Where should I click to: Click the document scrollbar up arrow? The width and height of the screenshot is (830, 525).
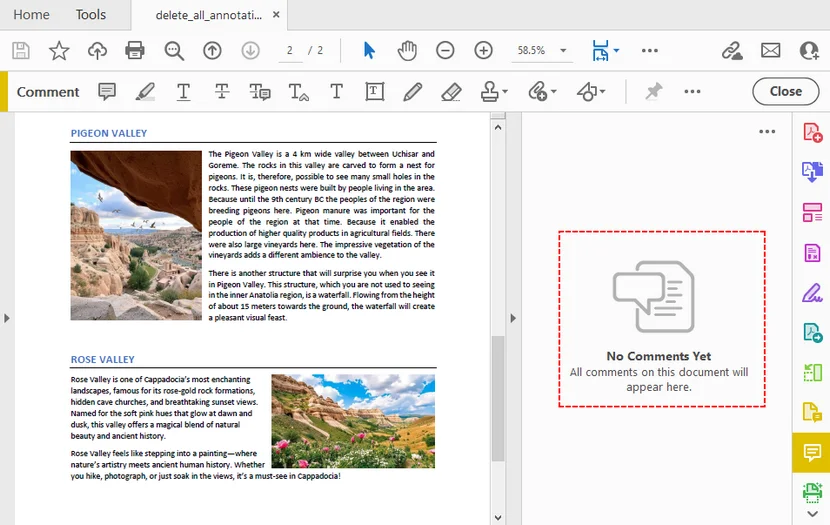(498, 128)
